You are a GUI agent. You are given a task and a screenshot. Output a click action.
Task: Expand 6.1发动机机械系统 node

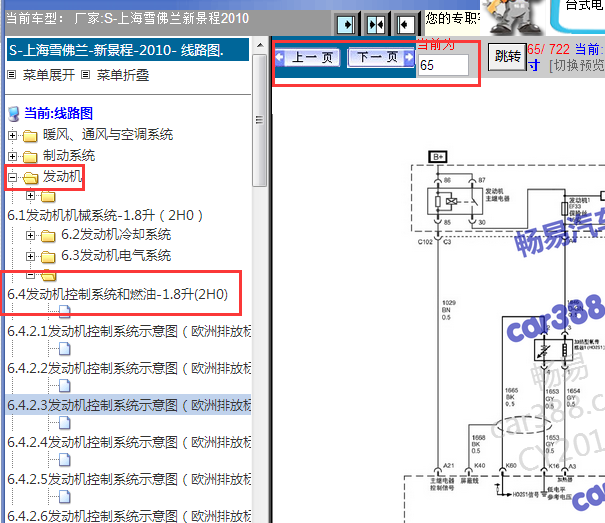click(x=30, y=196)
